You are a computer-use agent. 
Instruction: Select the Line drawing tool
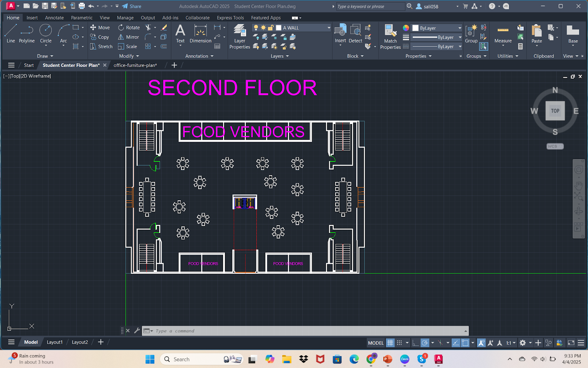tap(11, 33)
